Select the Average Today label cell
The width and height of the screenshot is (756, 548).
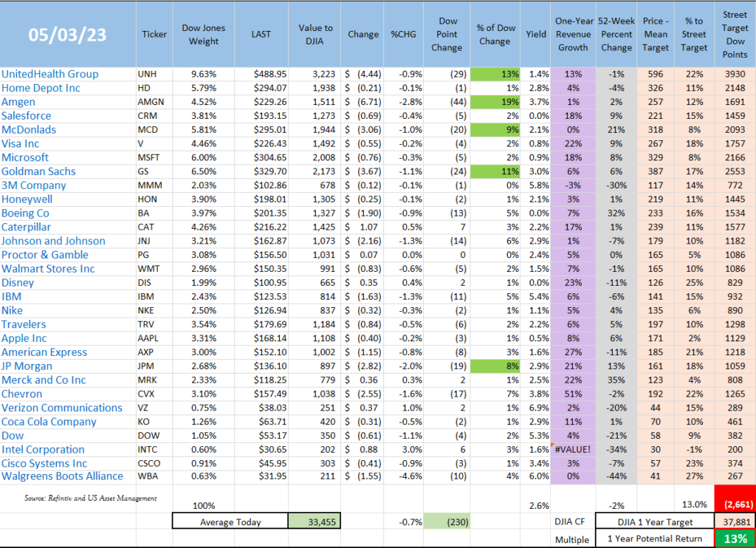[x=230, y=521]
